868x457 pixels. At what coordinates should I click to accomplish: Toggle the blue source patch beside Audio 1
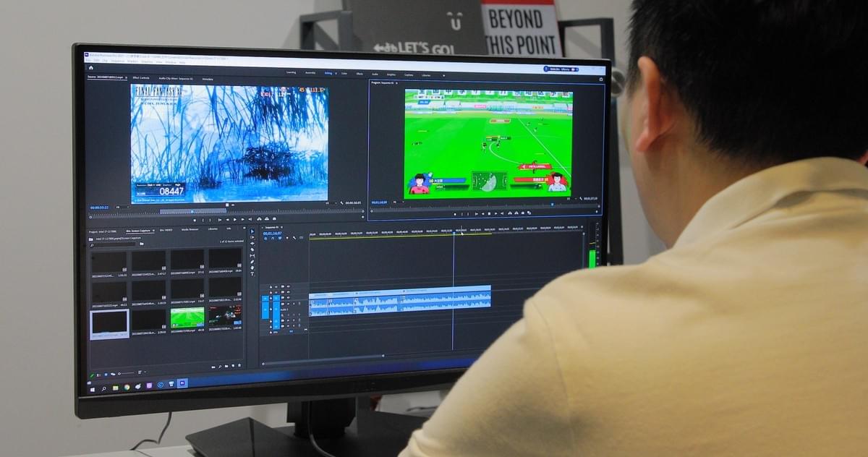pyautogui.click(x=265, y=309)
